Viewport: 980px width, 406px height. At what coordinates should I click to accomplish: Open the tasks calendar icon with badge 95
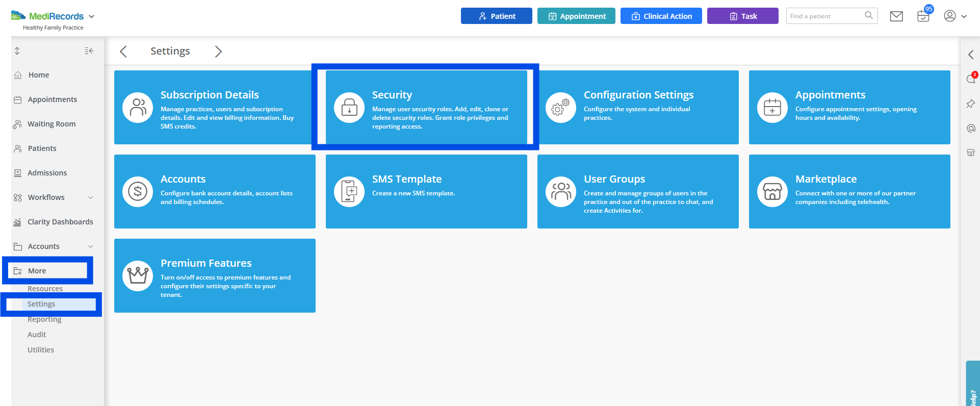(923, 16)
